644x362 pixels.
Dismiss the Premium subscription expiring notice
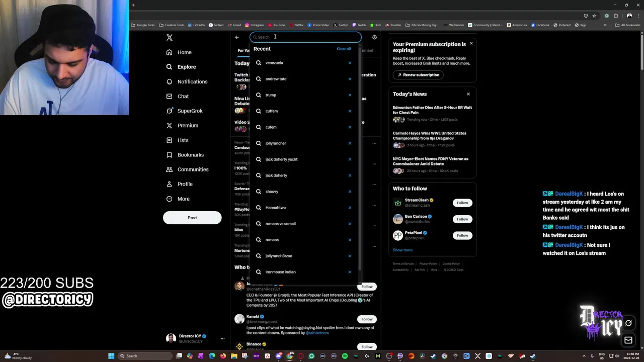[471, 43]
